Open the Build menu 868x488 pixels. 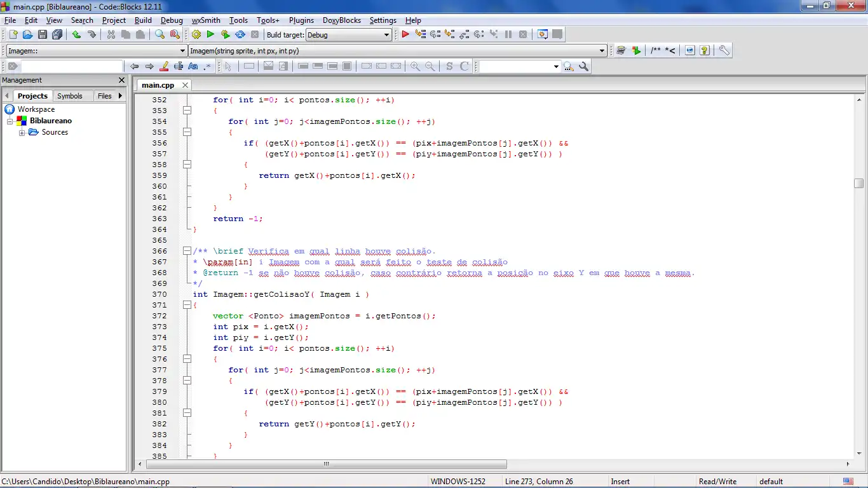pyautogui.click(x=143, y=20)
